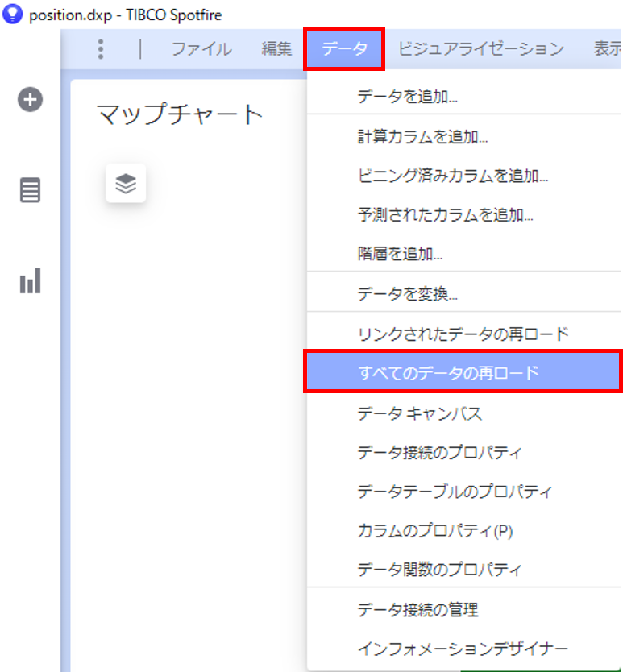The height and width of the screenshot is (672, 623).
Task: Click 階層を追加... in Data menu
Action: 464,254
